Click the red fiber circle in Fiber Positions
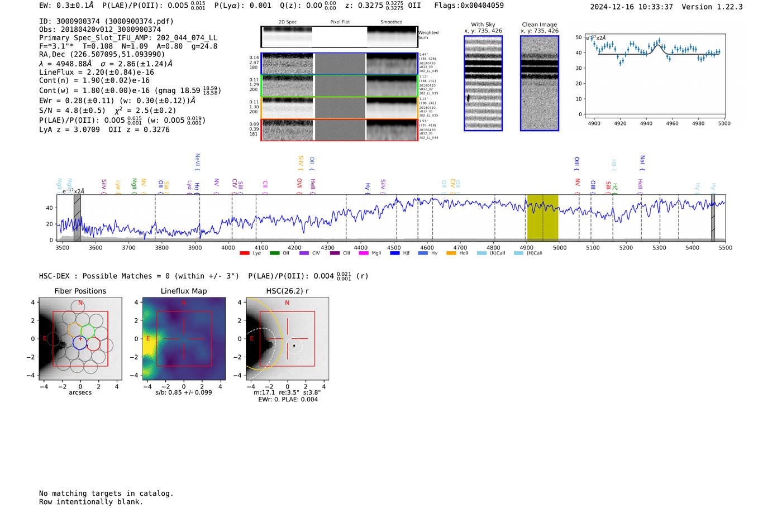782x532 pixels. click(x=93, y=344)
